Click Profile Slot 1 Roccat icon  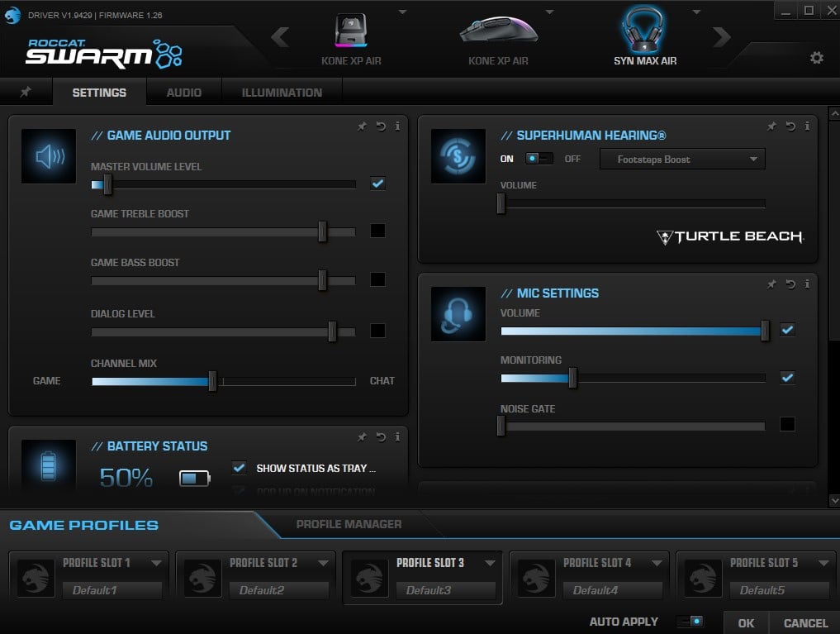[x=36, y=579]
